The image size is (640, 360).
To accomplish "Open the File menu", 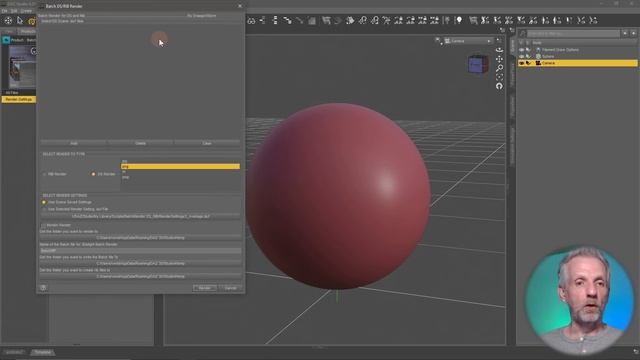I will click(4, 11).
